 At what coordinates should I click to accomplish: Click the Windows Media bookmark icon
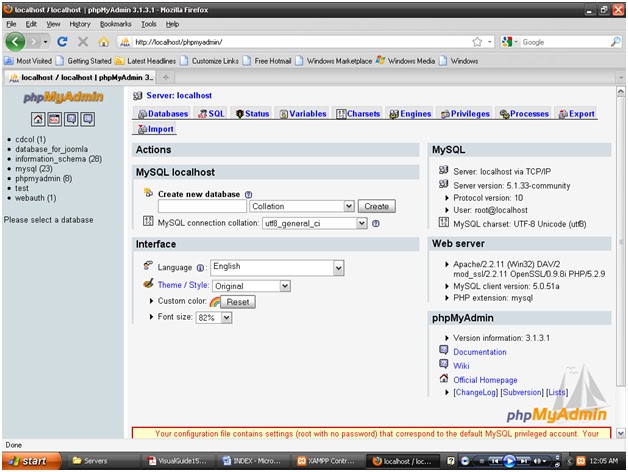point(380,61)
